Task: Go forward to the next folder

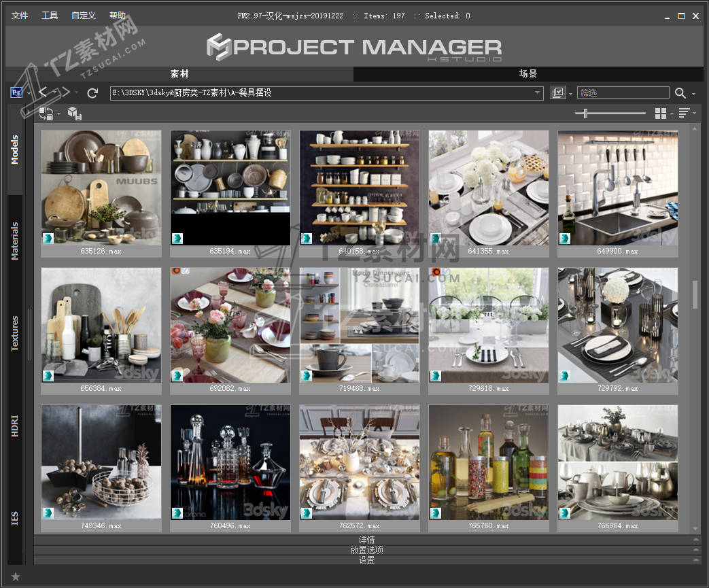Action: [66, 92]
